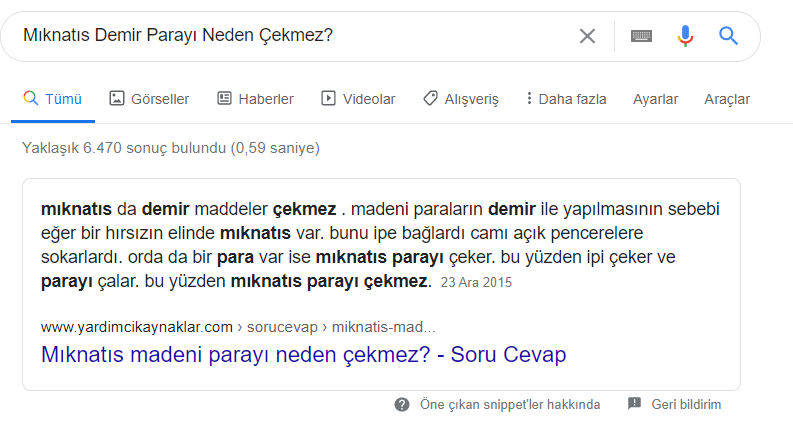Open the Ayarlar settings dropdown

pyautogui.click(x=655, y=99)
